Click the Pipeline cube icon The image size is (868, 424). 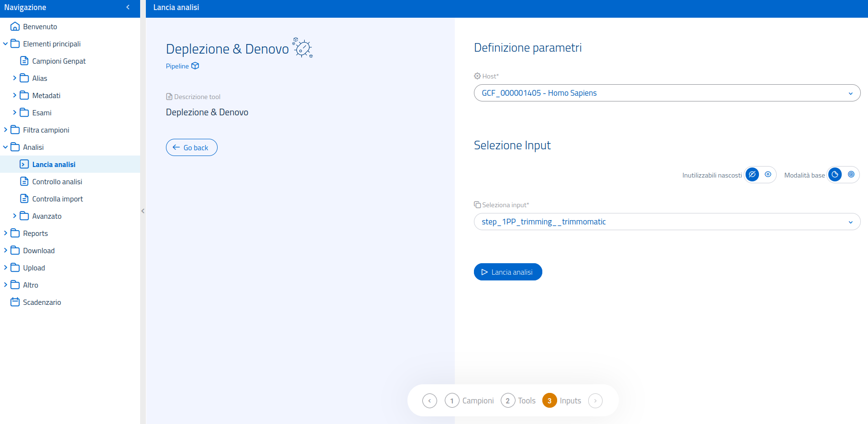pos(195,66)
